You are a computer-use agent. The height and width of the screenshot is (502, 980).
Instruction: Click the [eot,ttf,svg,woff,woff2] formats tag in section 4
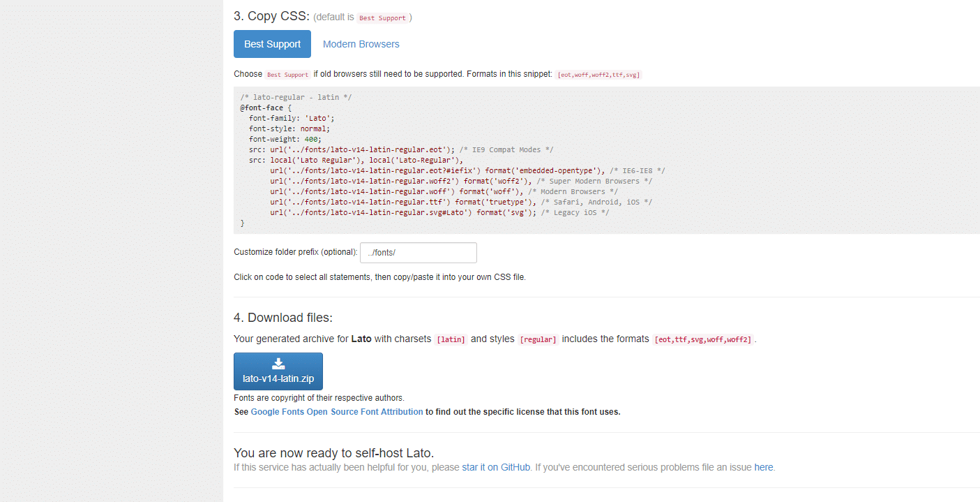703,339
